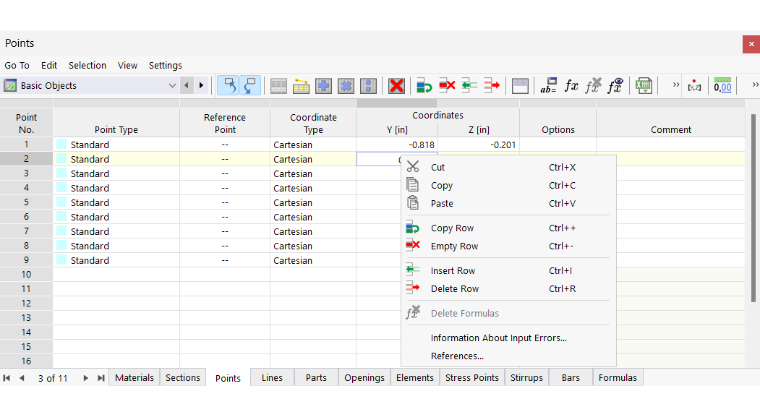The image size is (760, 416).
Task: Open the Selection menu
Action: point(87,65)
